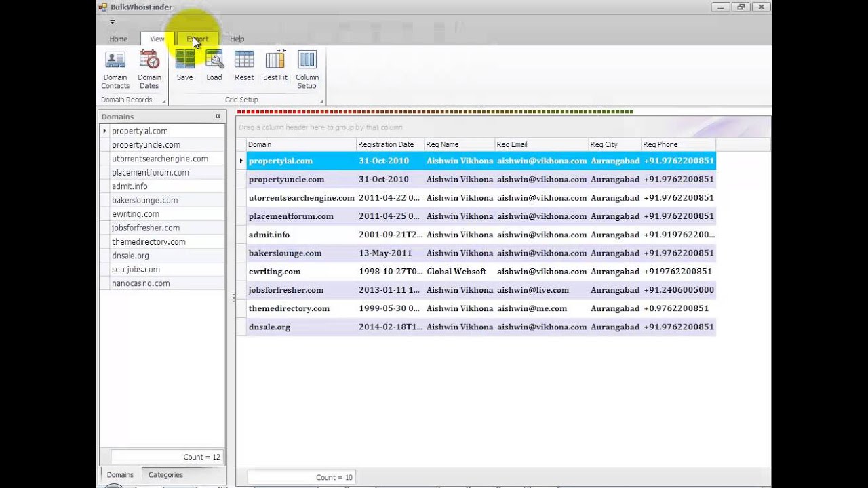
Task: Select seo-jobs.com in the Domains list
Action: coord(167,270)
